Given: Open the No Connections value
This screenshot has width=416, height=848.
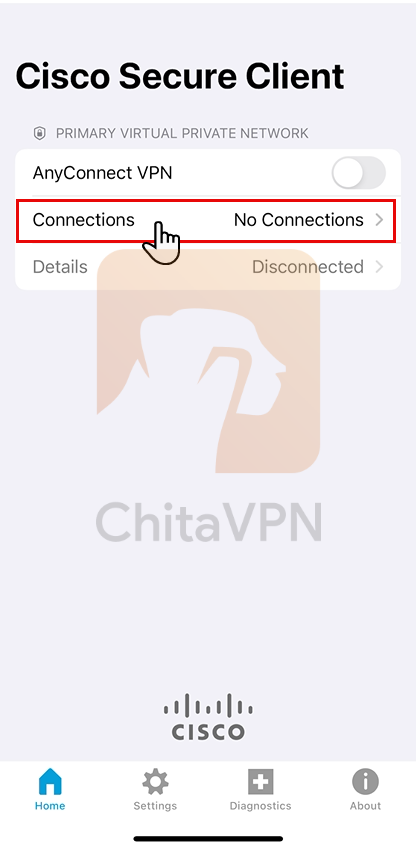Looking at the screenshot, I should pos(299,220).
